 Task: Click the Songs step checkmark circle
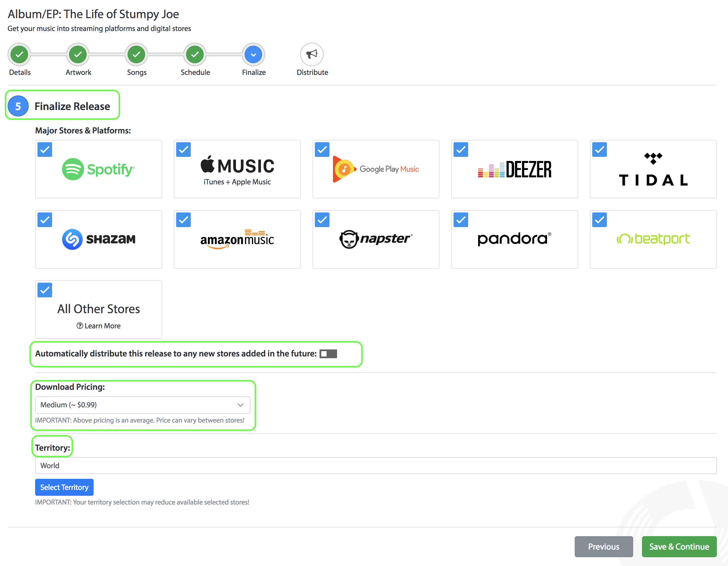click(x=137, y=54)
